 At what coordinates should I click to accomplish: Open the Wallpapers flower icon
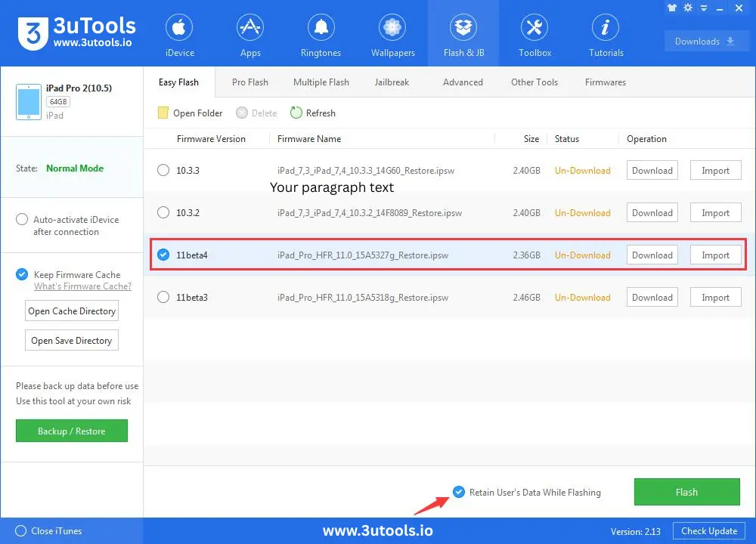(392, 29)
